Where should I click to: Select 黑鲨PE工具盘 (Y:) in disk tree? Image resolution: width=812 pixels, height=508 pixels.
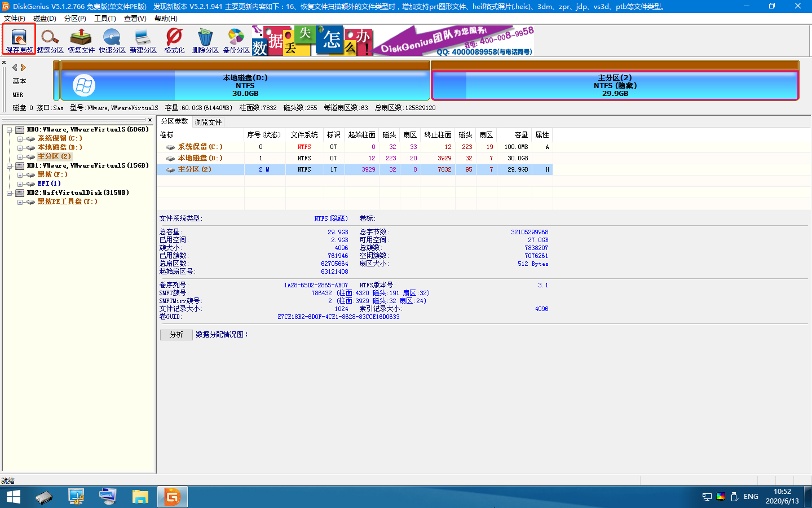click(x=67, y=202)
